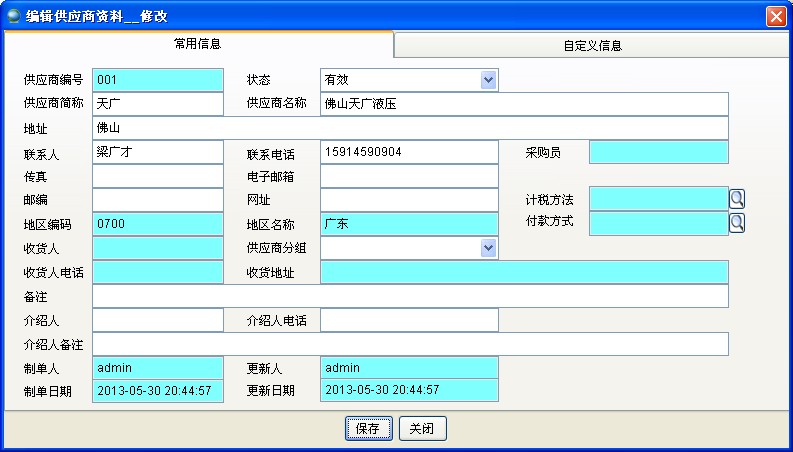The image size is (793, 452).
Task: Click the empty 传真 field
Action: click(x=157, y=176)
